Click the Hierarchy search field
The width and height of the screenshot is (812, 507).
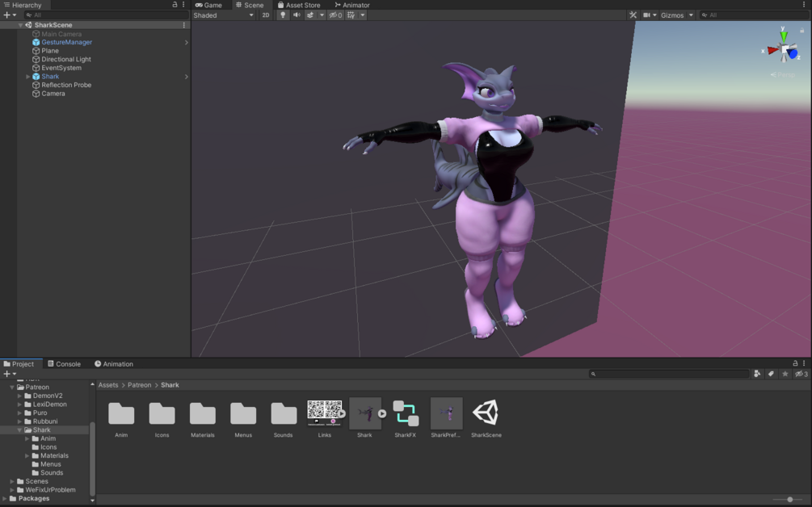(106, 15)
